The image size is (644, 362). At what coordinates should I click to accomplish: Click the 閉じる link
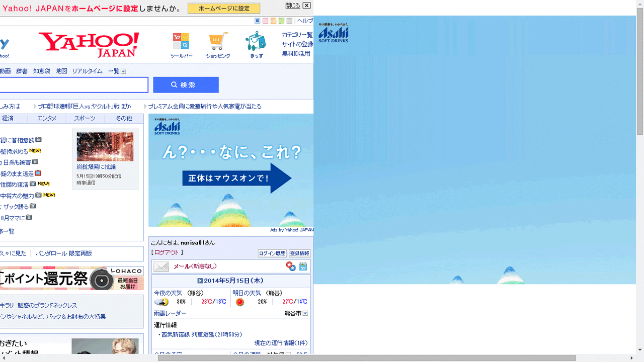(293, 6)
